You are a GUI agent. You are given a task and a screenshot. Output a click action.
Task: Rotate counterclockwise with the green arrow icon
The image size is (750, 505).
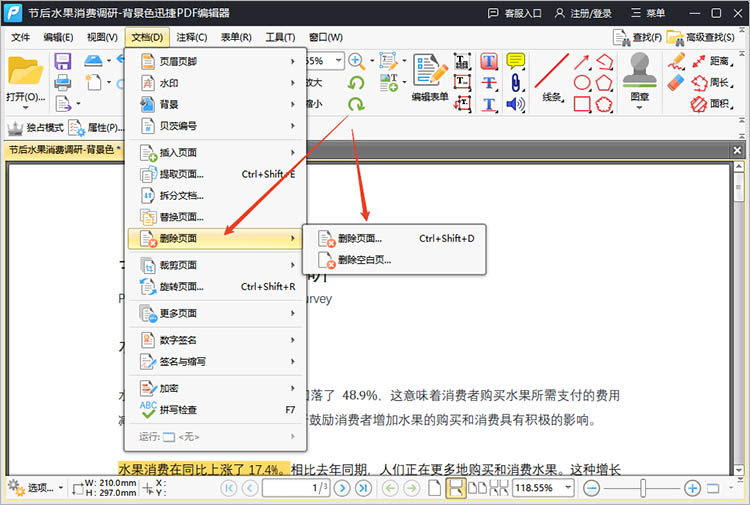356,83
